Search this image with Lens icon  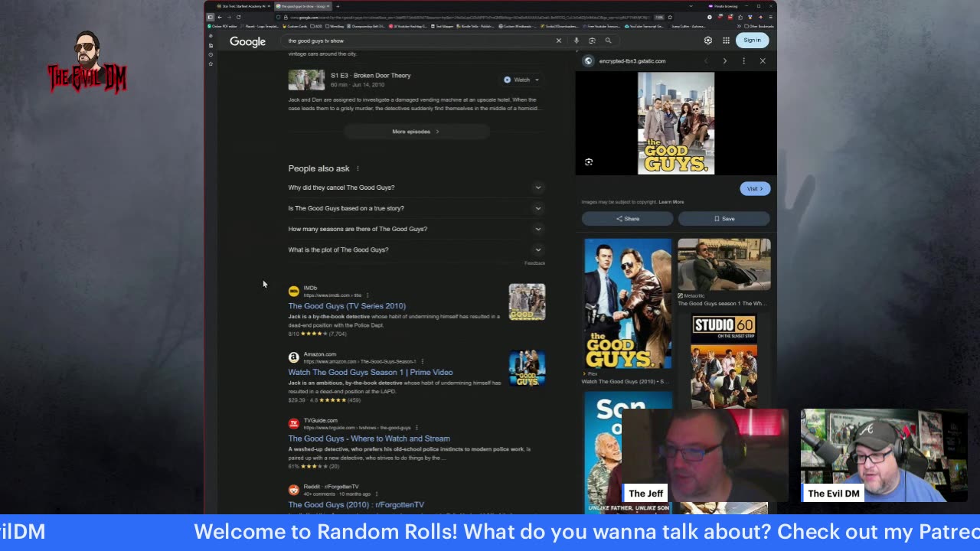coord(589,162)
